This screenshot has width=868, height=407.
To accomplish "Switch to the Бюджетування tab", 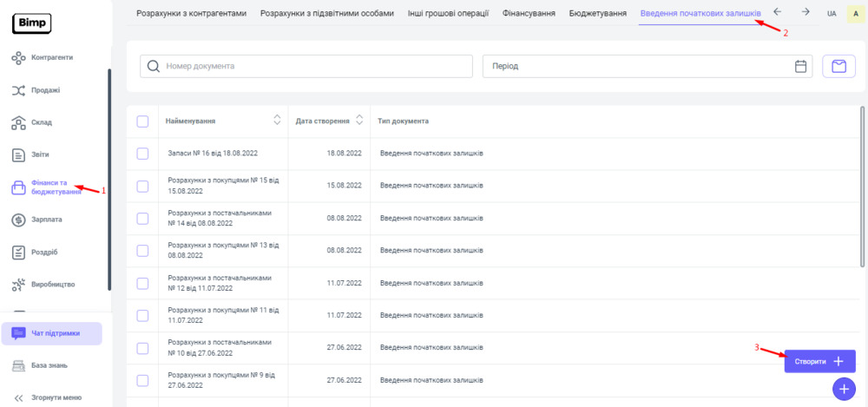I will coord(597,13).
